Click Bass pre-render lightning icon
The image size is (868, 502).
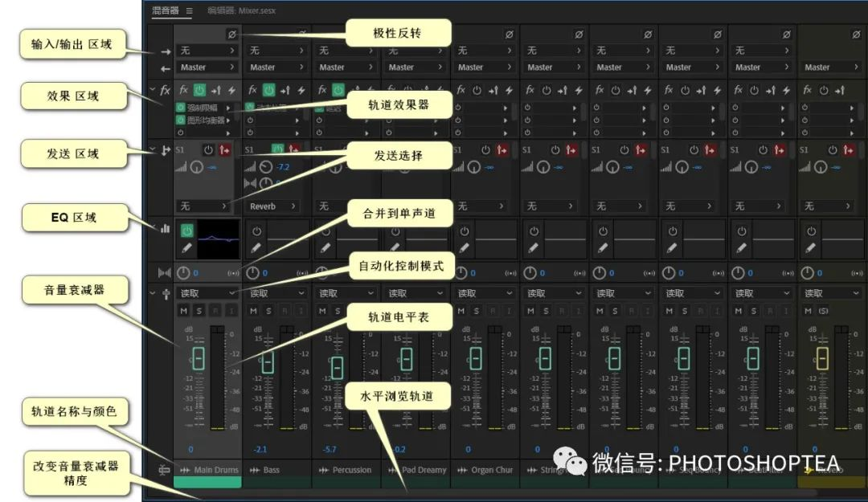[301, 90]
